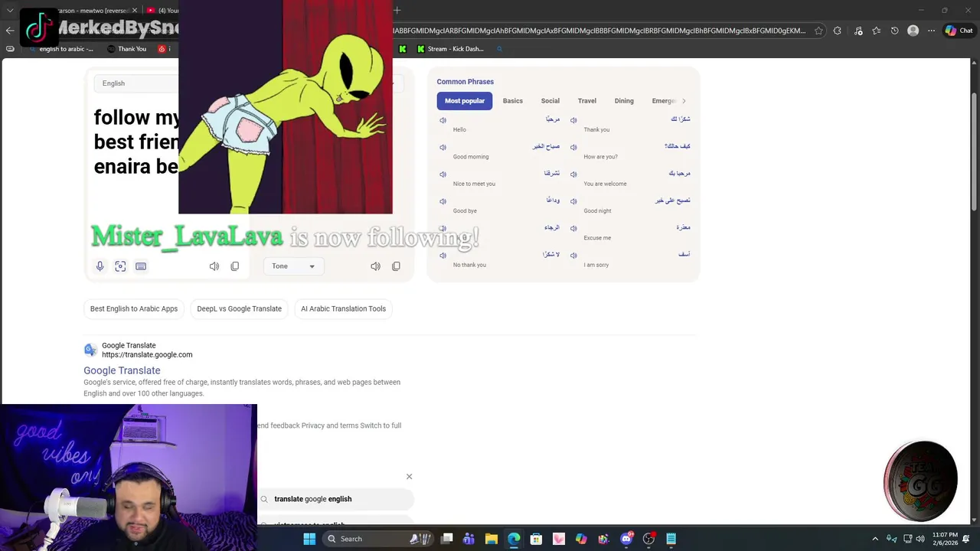This screenshot has width=980, height=551.
Task: Open a new browser tab
Action: click(x=397, y=10)
